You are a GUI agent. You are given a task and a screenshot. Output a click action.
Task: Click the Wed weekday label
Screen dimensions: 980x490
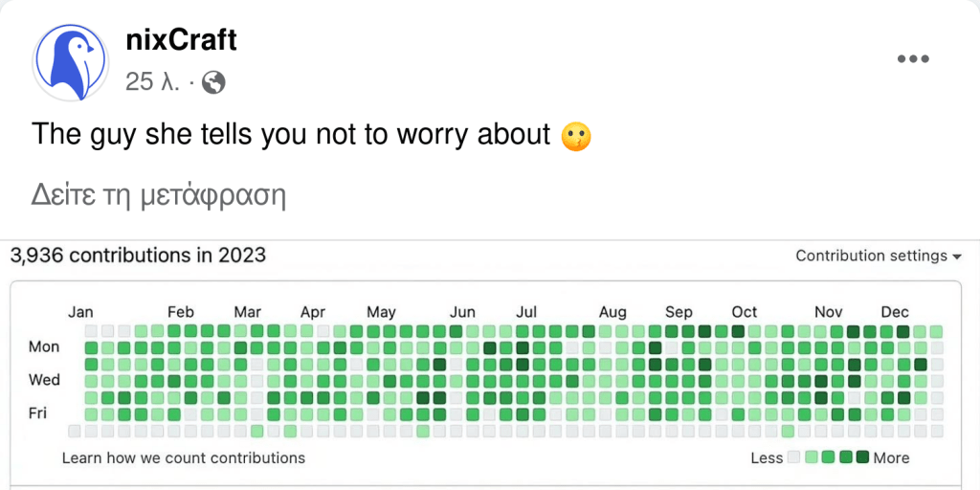click(x=44, y=380)
